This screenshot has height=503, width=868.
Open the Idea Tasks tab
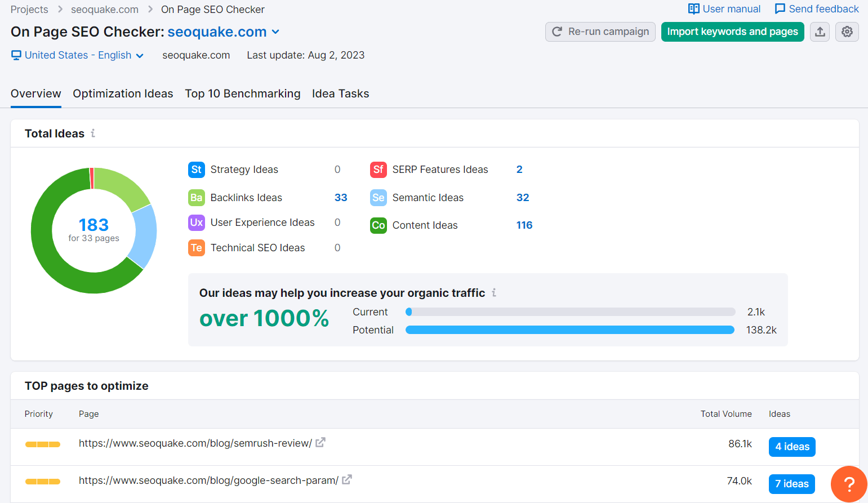point(341,94)
